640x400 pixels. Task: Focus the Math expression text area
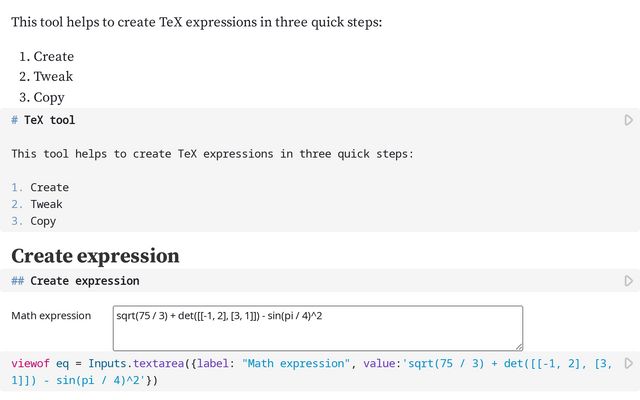[318, 328]
